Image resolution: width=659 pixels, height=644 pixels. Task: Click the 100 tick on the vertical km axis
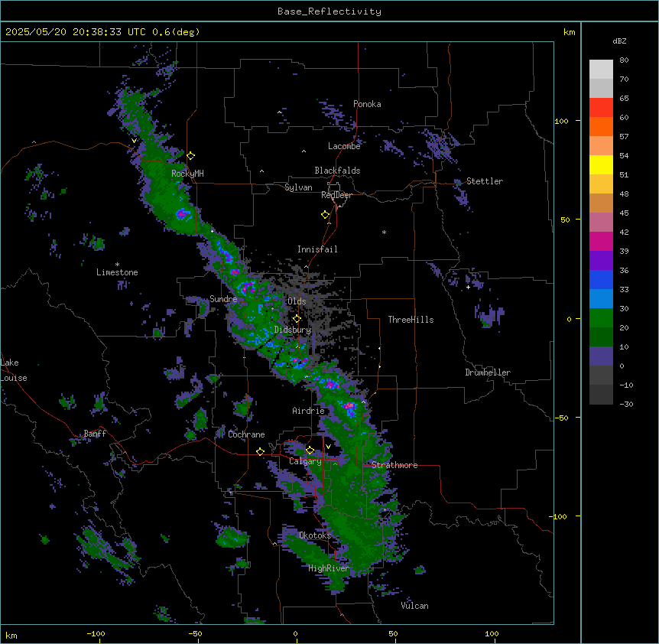[x=561, y=121]
